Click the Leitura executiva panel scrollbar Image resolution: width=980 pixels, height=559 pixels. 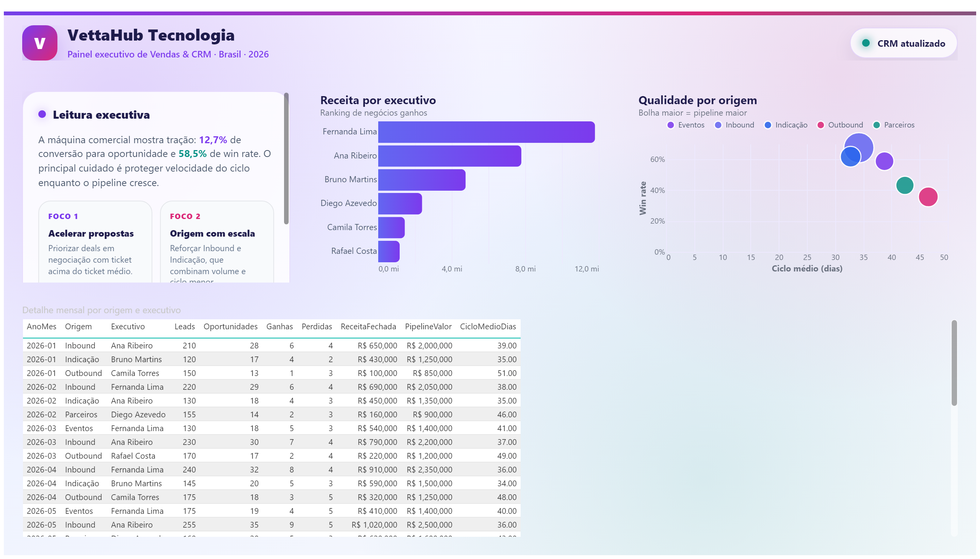tap(286, 158)
